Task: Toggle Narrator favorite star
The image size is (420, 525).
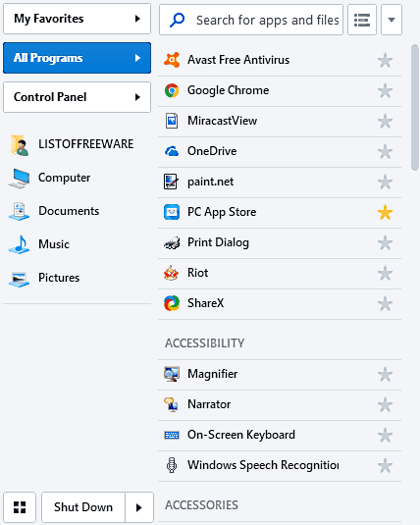Action: [x=386, y=405]
